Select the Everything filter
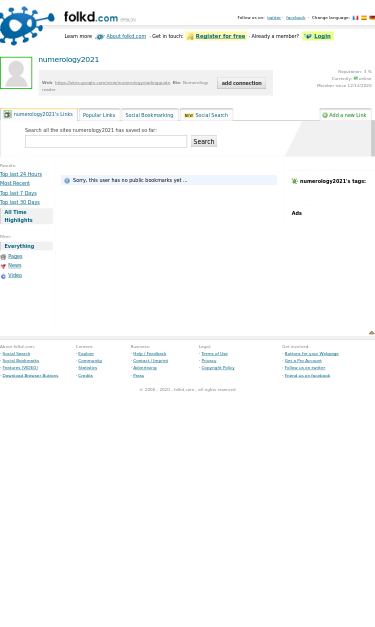 point(19,246)
